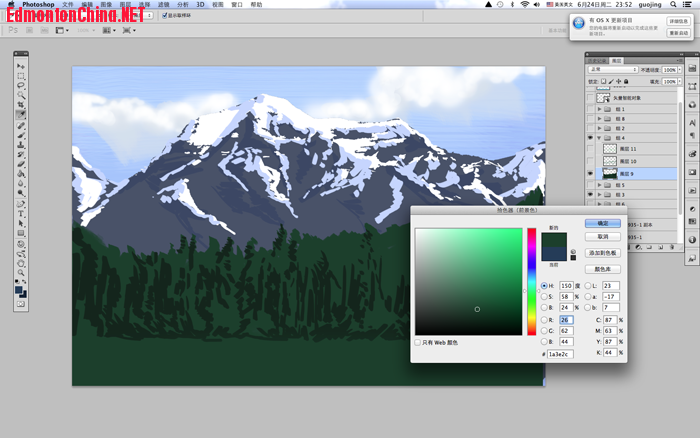Click the lock transparent pixels icon

[x=605, y=80]
